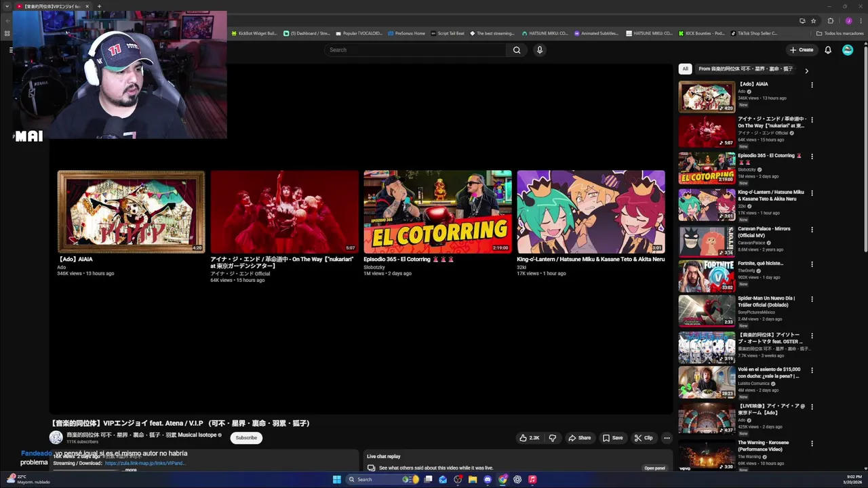
Task: Focus the YouTube search field
Action: pyautogui.click(x=415, y=49)
